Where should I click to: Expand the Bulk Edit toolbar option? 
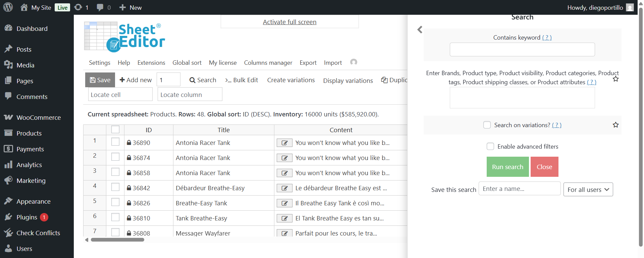pyautogui.click(x=241, y=80)
